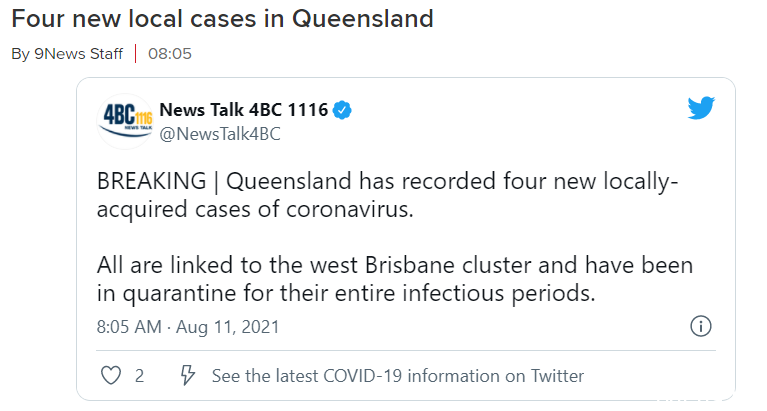Open the tweet info circle icon
This screenshot has height=411, width=767.
700,326
